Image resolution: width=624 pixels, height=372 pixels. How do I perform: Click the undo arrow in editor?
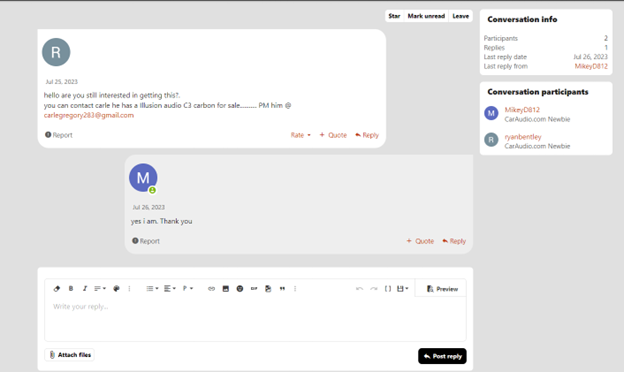pyautogui.click(x=359, y=288)
